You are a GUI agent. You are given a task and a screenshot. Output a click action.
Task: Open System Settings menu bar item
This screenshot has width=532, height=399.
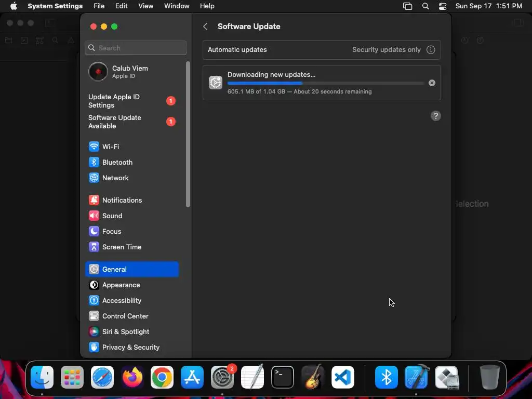(x=55, y=6)
